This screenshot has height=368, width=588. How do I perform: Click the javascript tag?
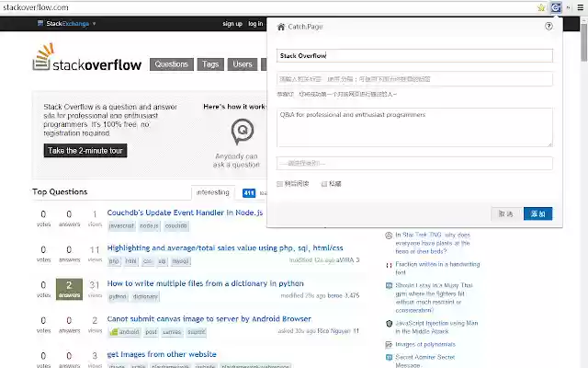coord(121,225)
